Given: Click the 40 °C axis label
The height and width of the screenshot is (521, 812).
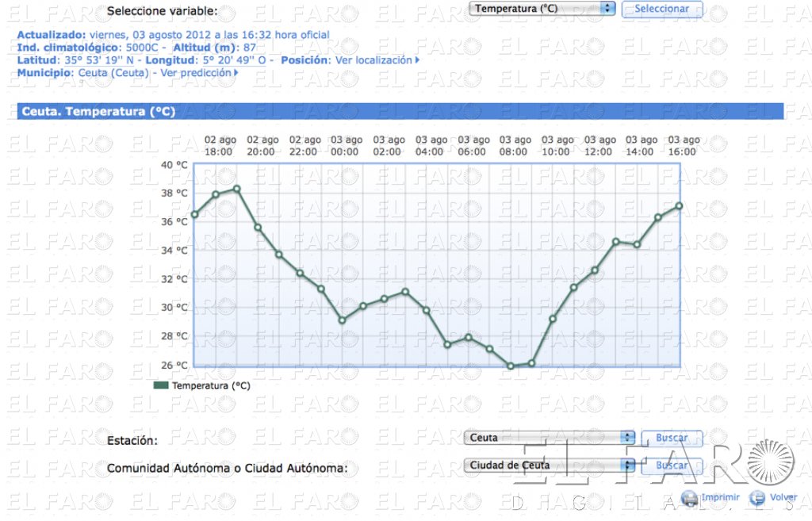Looking at the screenshot, I should 174,165.
